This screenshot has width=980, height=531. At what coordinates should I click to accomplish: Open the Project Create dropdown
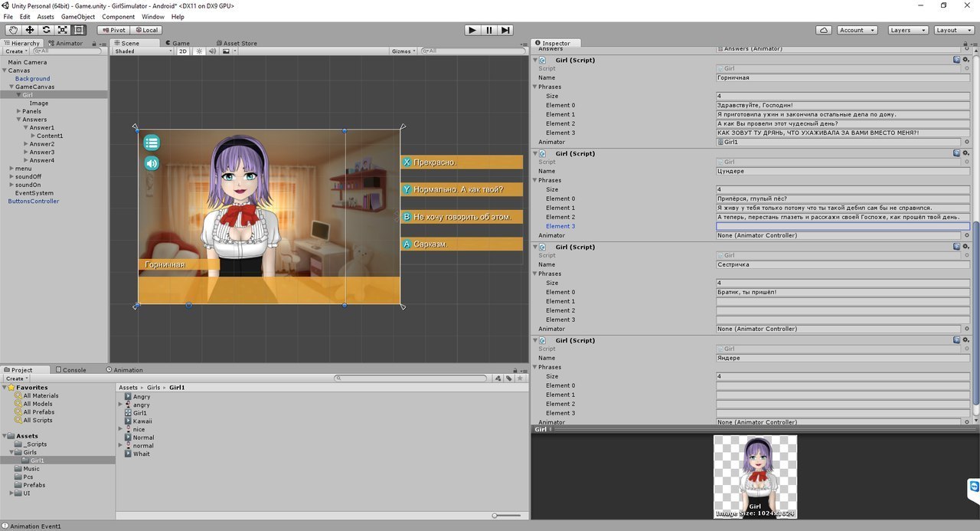(15, 379)
